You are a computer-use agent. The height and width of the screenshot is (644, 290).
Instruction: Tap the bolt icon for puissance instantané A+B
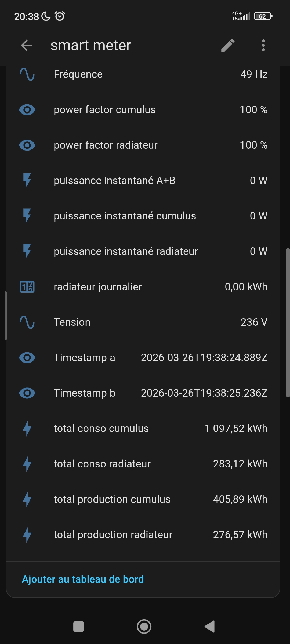pos(27,180)
